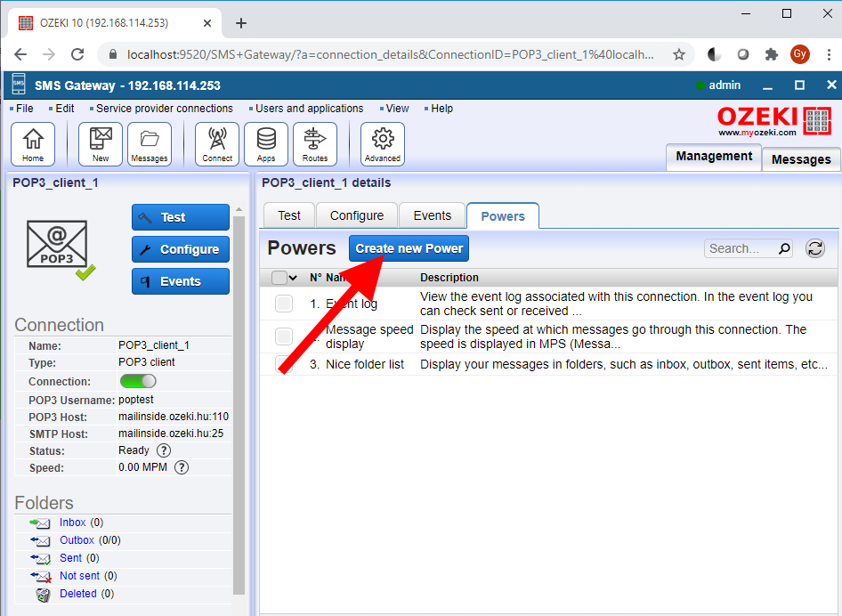Viewport: 842px width, 616px height.
Task: Click the SMS Gateway phone icon in title bar
Action: pos(19,85)
